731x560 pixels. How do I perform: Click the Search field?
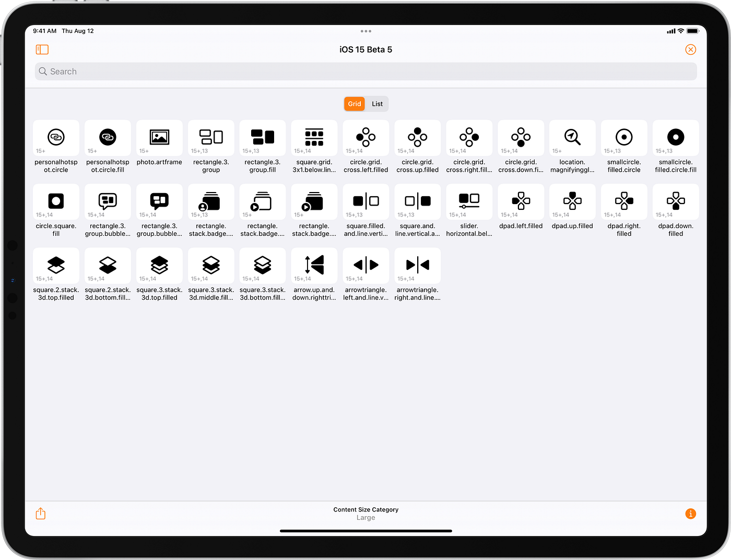click(x=365, y=72)
